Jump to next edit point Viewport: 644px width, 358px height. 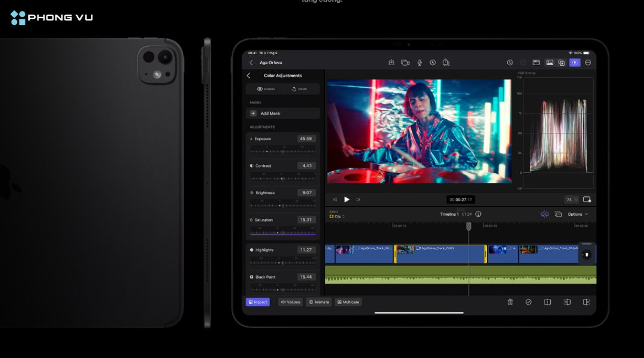pos(358,199)
